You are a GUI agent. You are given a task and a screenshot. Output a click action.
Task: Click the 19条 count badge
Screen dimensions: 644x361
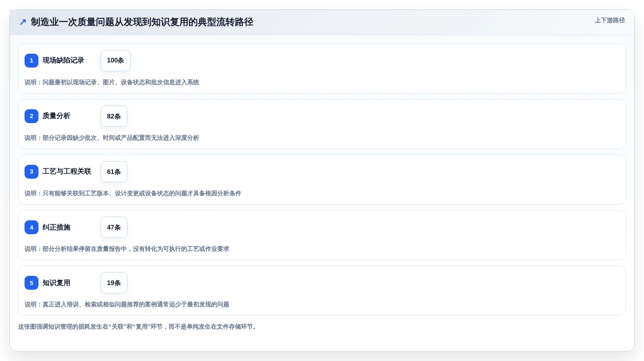tap(114, 283)
